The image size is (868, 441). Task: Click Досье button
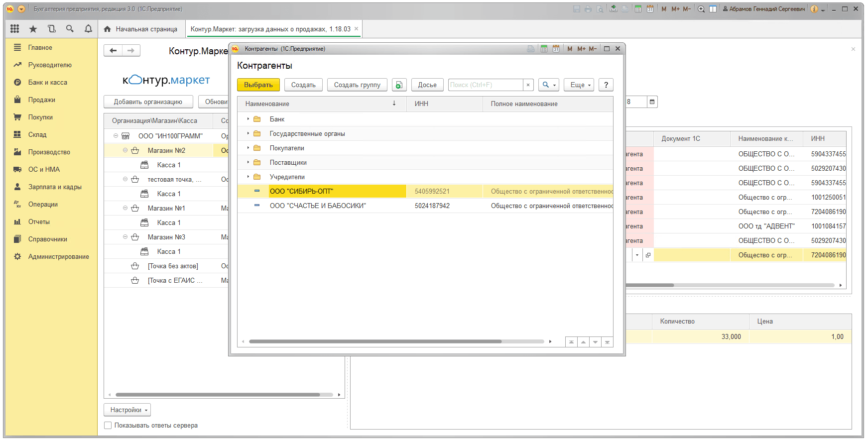pos(427,85)
